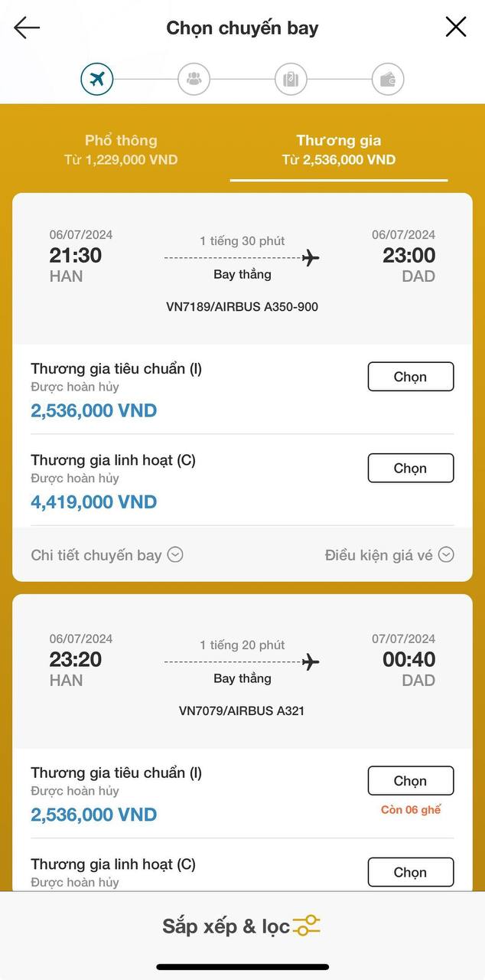The height and width of the screenshot is (980, 485).
Task: Open the payment step wallet icon
Action: (388, 79)
